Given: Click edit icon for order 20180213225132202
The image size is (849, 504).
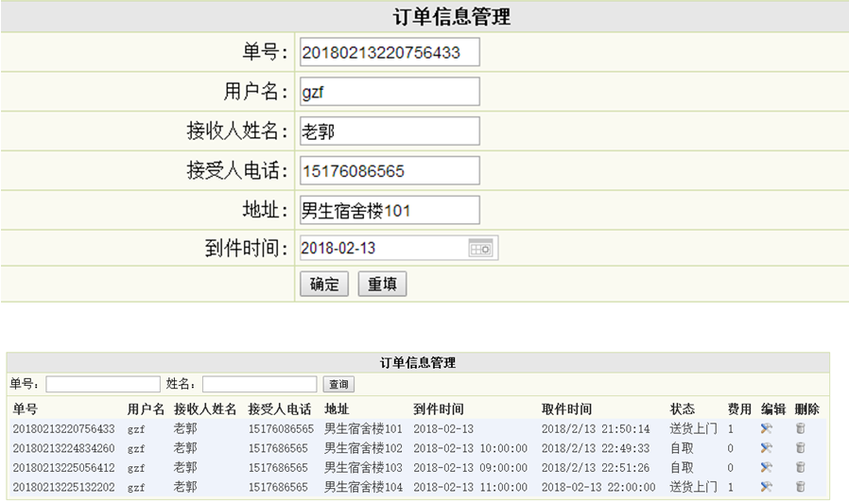Looking at the screenshot, I should (x=767, y=487).
